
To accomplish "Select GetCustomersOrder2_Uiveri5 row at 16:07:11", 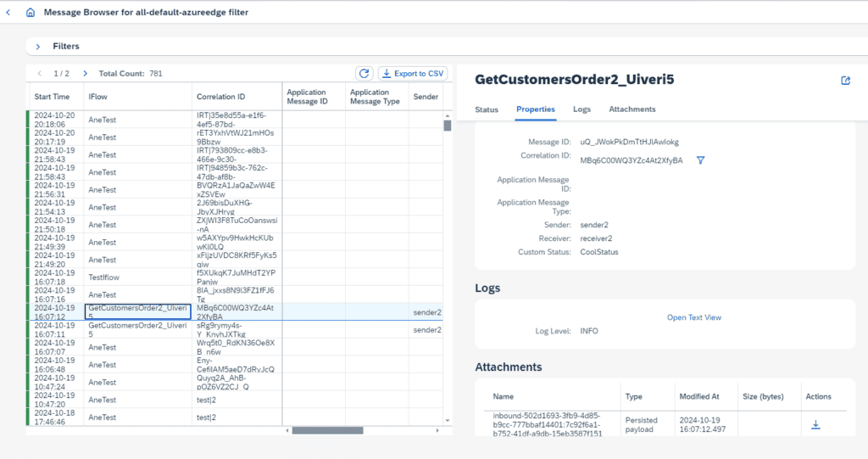I will [x=235, y=330].
